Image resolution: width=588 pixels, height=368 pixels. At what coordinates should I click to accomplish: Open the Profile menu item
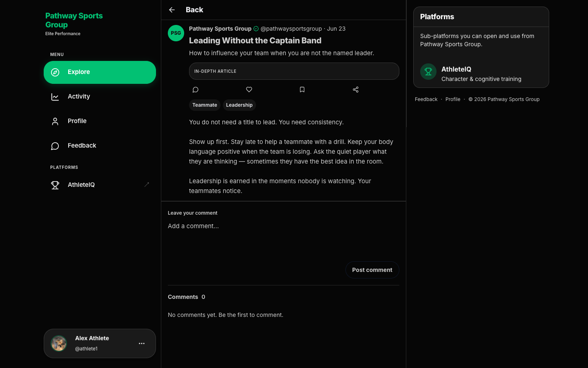pyautogui.click(x=100, y=121)
